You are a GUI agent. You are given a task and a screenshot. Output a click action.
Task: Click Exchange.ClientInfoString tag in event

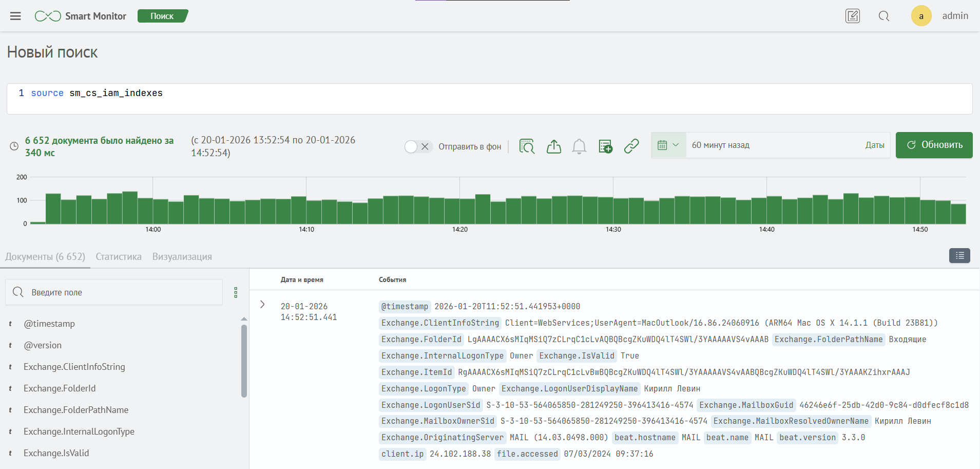point(440,323)
